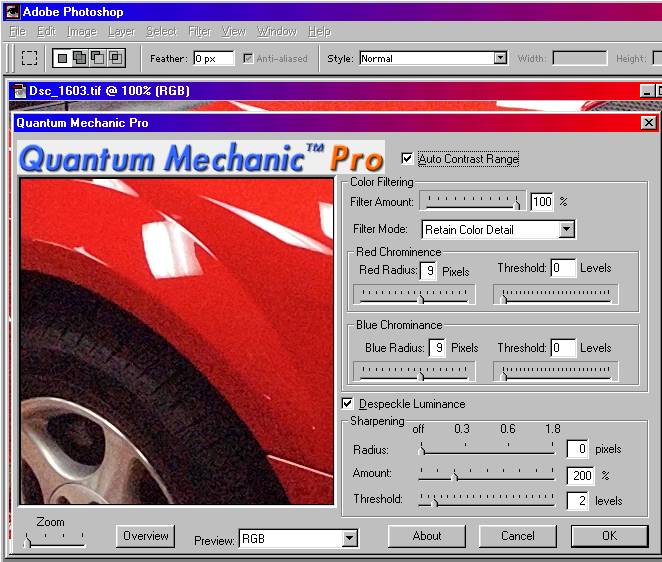Click the Overview button
Screen dimensions: 662x562
pos(146,536)
